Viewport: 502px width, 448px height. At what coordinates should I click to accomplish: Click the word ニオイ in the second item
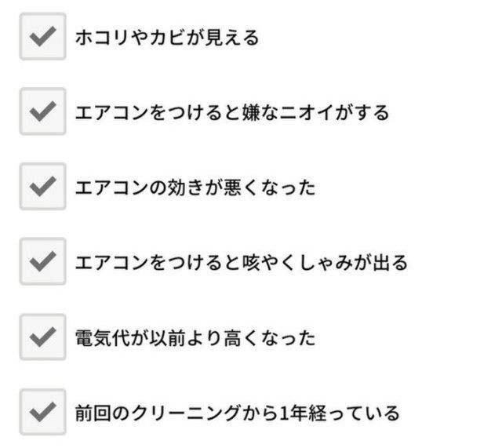[x=307, y=112]
